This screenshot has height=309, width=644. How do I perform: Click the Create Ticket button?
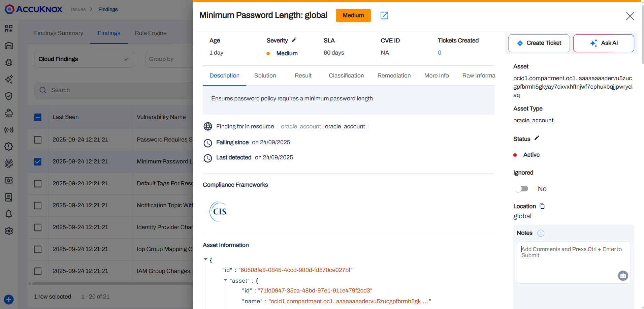tap(539, 43)
